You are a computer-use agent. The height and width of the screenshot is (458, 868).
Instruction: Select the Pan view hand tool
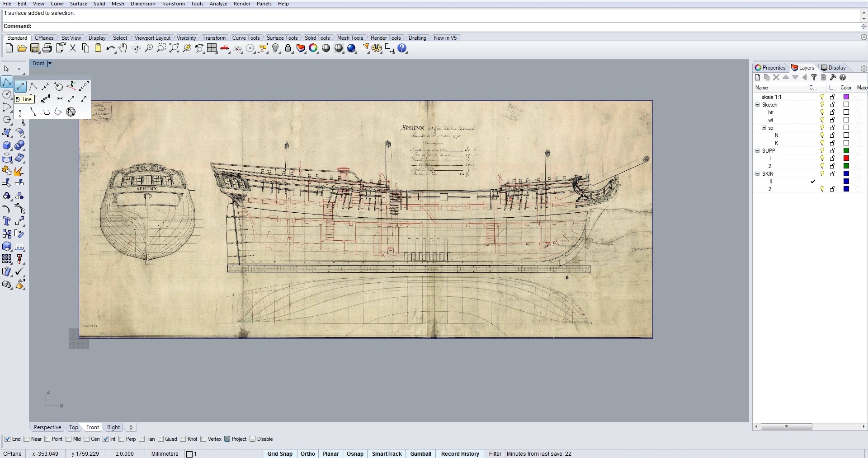pos(123,48)
